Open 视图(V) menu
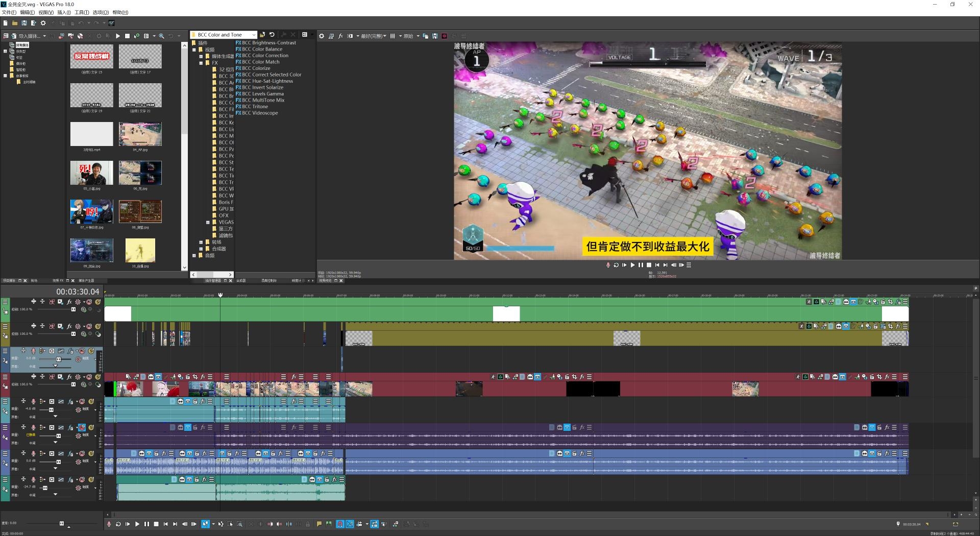 (46, 12)
